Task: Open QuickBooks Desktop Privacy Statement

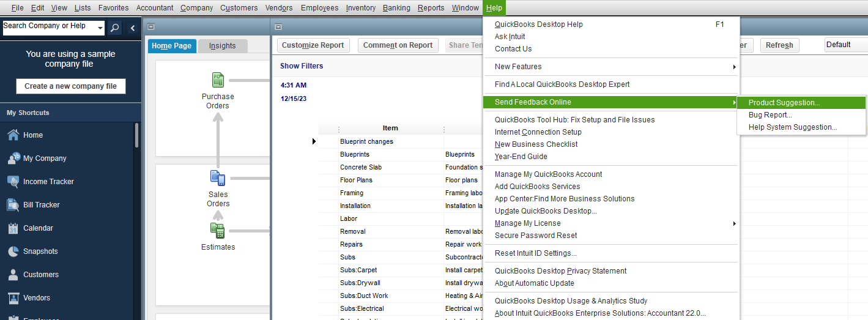Action: 611,271
